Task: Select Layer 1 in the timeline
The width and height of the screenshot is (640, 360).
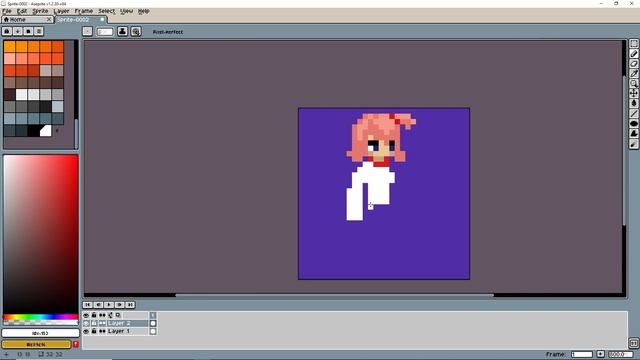Action: click(x=127, y=331)
